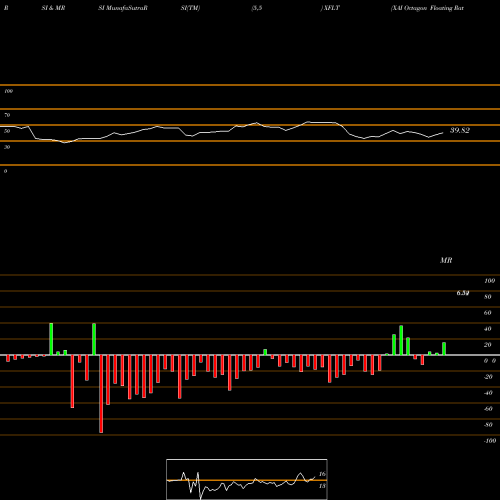Click the RSI axis label 30
This screenshot has width=500, height=500.
pyautogui.click(x=7, y=147)
